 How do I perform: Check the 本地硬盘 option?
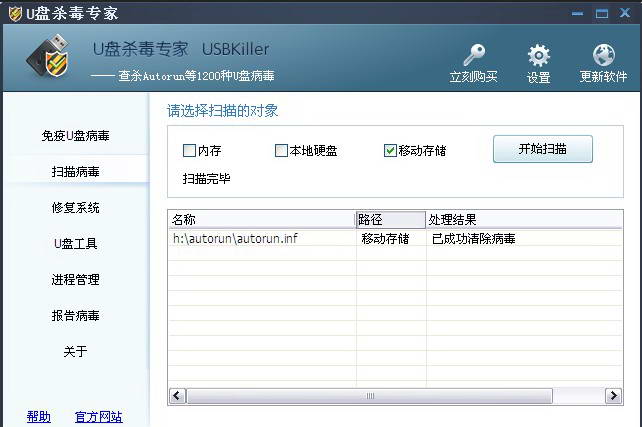coord(281,151)
